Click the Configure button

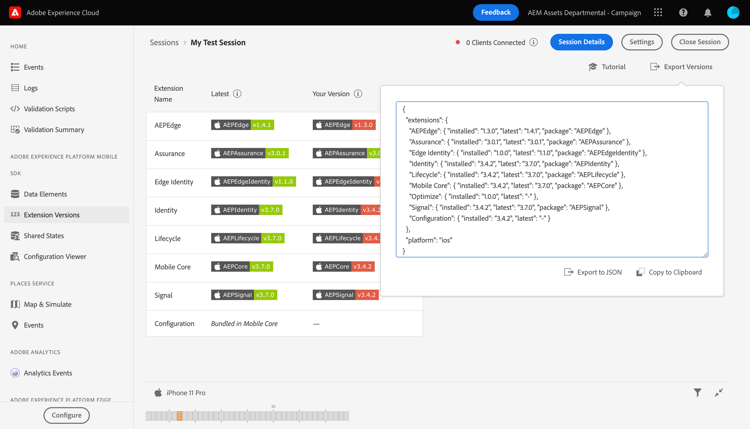point(66,415)
